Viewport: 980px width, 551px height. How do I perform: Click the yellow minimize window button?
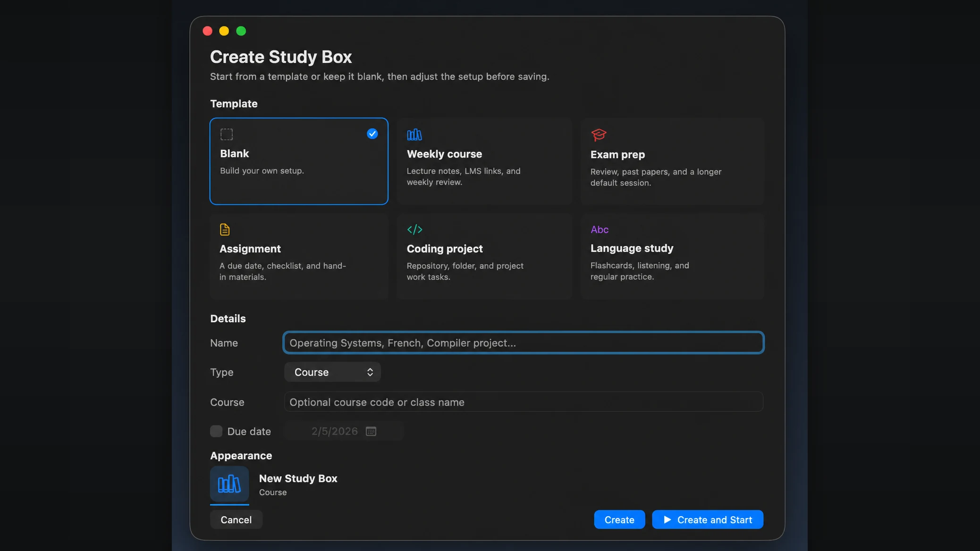[224, 31]
